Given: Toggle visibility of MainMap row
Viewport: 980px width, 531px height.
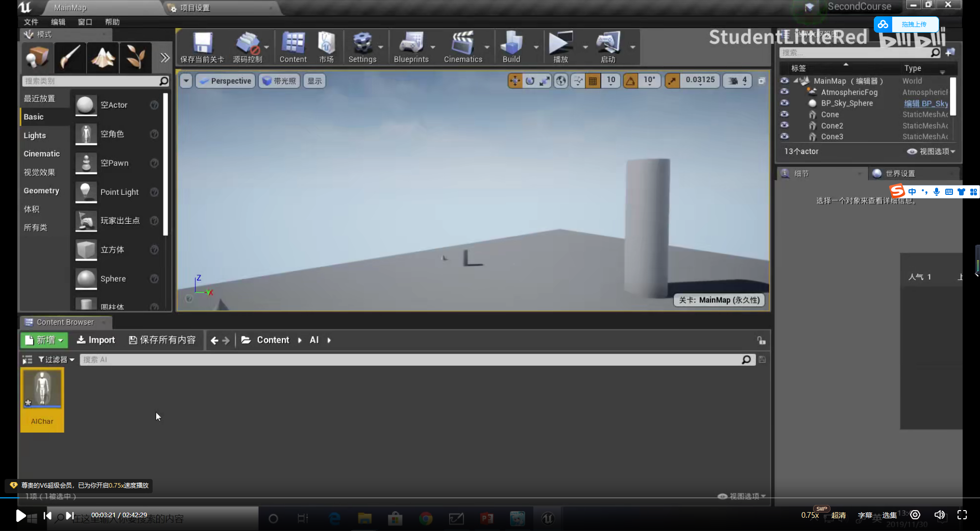Looking at the screenshot, I should point(785,81).
